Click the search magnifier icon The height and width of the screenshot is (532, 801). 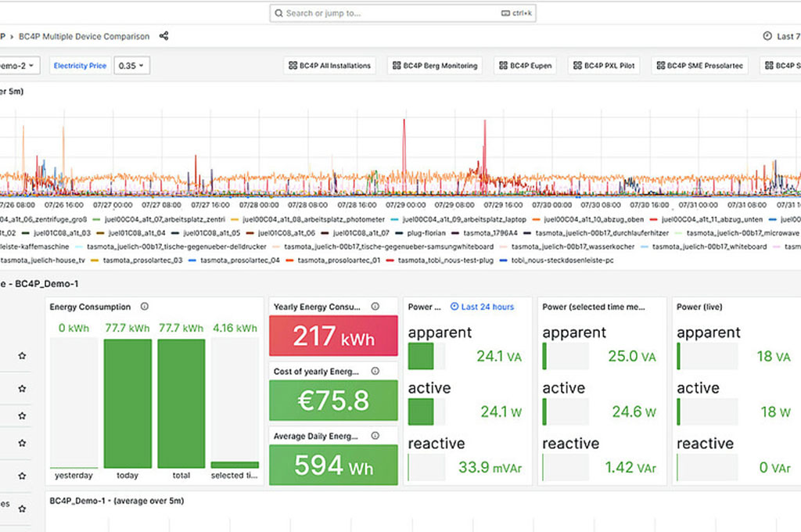coord(278,13)
